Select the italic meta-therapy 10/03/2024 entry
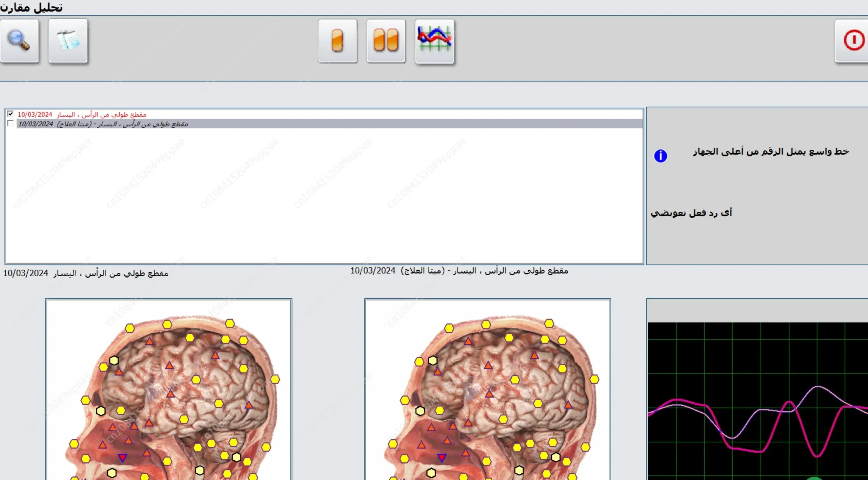The height and width of the screenshot is (480, 868). [103, 124]
